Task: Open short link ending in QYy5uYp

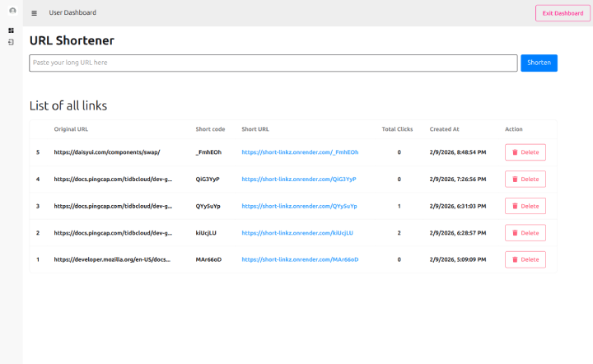Action: pyautogui.click(x=299, y=206)
